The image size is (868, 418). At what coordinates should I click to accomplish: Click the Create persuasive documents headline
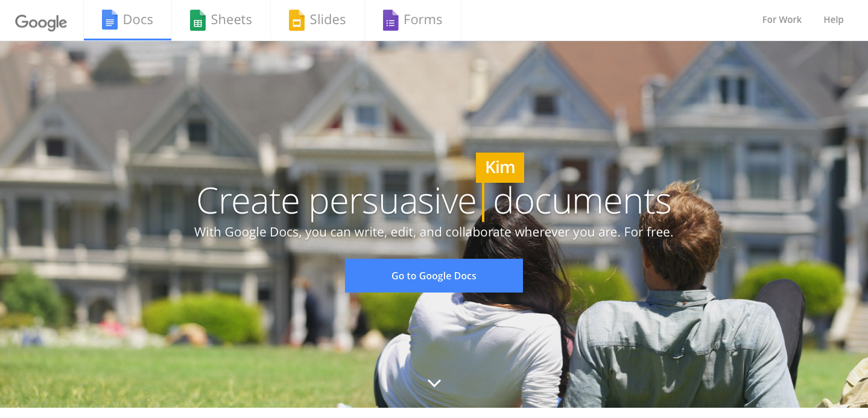click(434, 201)
